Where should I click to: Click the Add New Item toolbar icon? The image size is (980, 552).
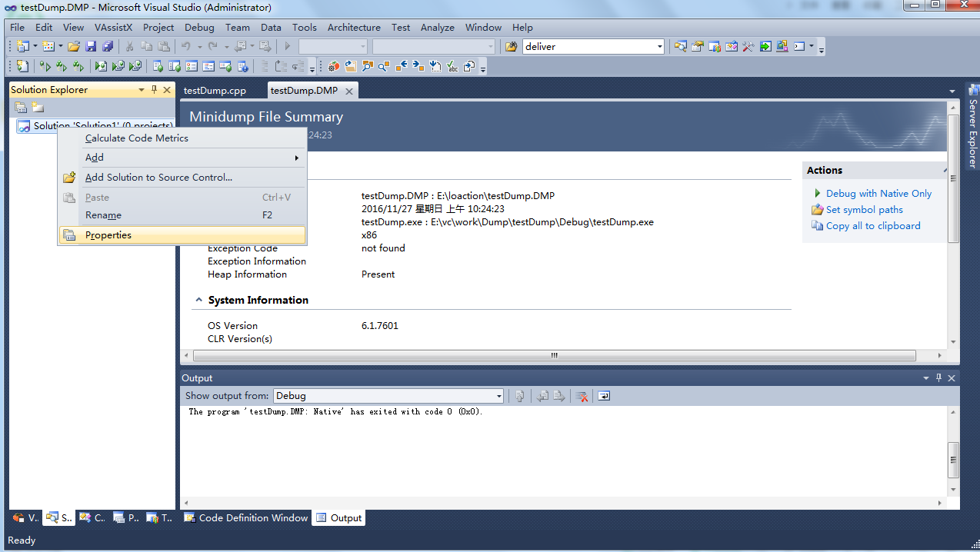48,47
